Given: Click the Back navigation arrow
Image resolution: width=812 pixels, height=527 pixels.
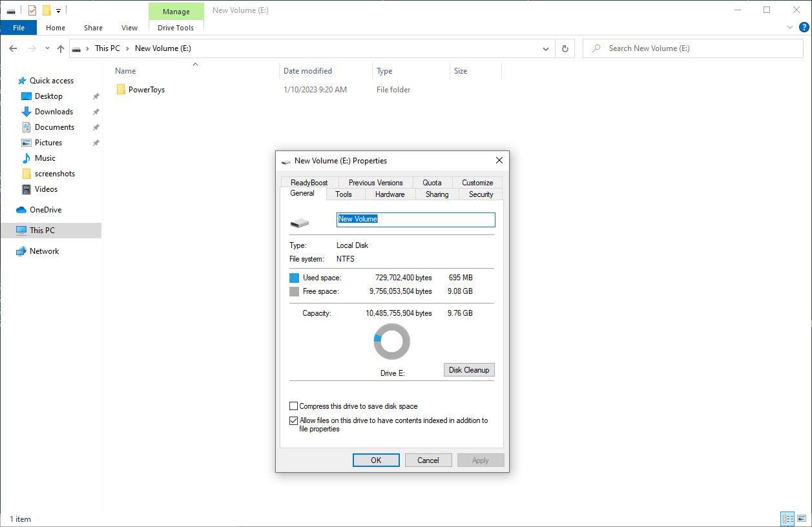Looking at the screenshot, I should point(13,48).
